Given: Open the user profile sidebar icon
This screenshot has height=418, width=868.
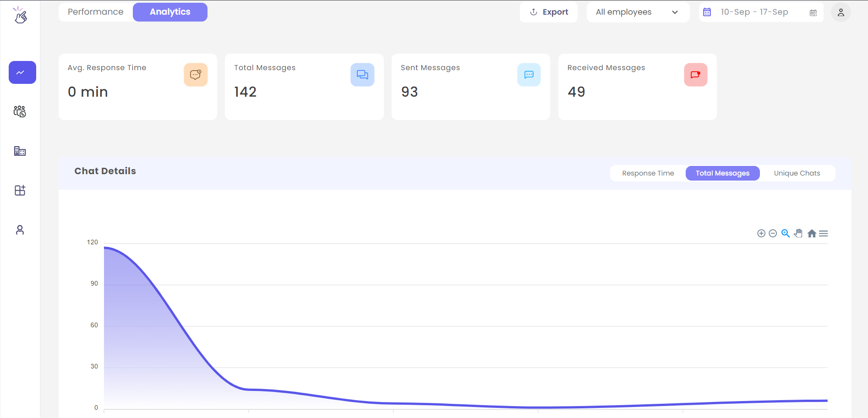Looking at the screenshot, I should pos(20,230).
